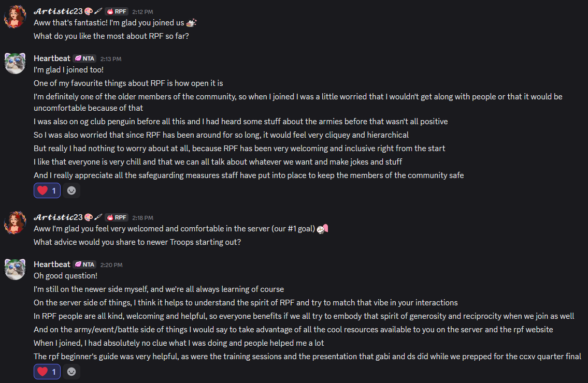The image size is (588, 383).
Task: Open the Artistic23 username at 2:12 PM
Action: point(58,11)
